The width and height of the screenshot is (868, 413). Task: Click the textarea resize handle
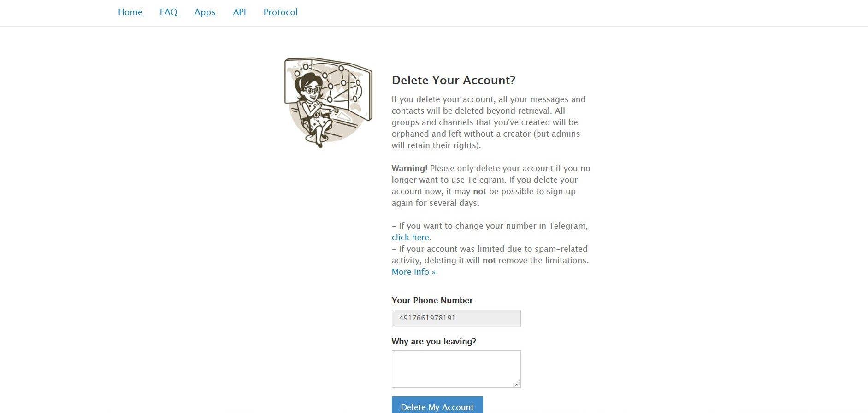(517, 384)
